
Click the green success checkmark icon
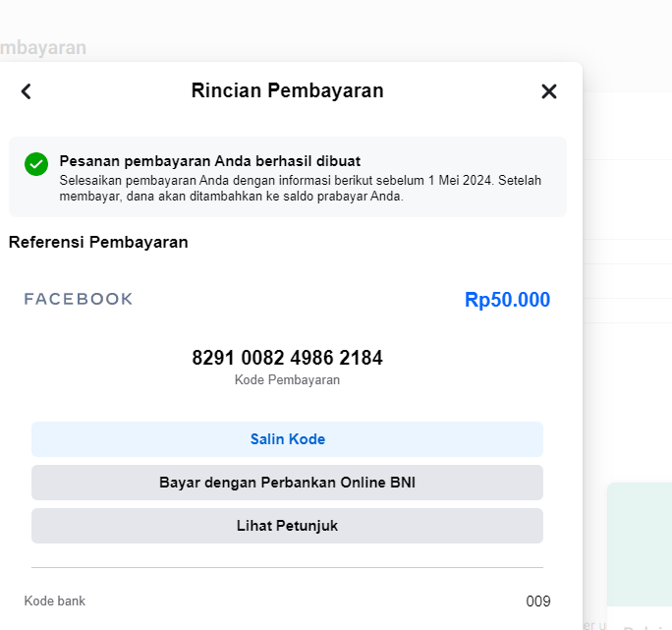[36, 164]
